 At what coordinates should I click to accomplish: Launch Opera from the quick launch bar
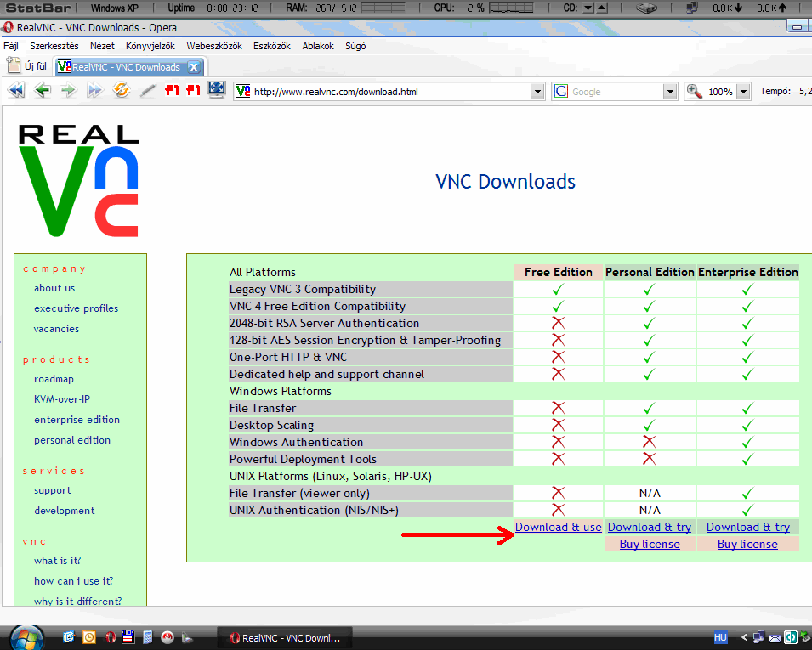[x=110, y=637]
